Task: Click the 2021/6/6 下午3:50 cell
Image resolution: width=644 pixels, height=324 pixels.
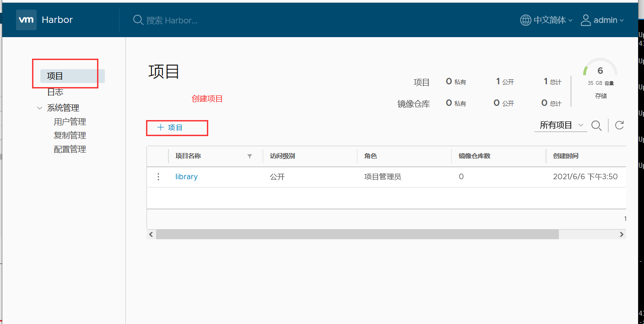Action: coord(585,177)
